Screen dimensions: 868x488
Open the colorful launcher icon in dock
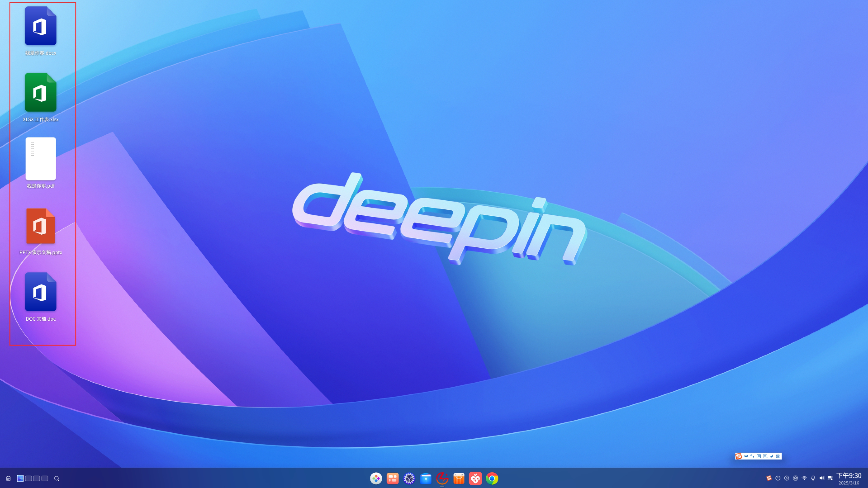(376, 478)
